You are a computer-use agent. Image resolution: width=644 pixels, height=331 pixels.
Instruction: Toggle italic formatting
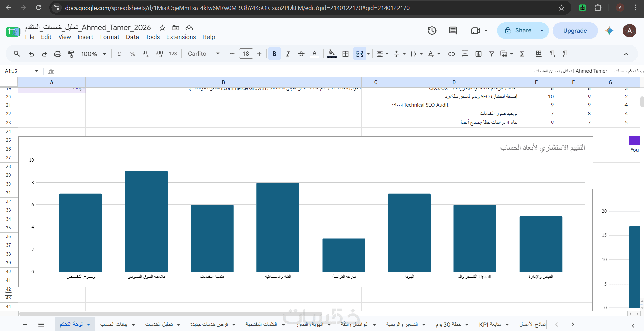(x=288, y=54)
